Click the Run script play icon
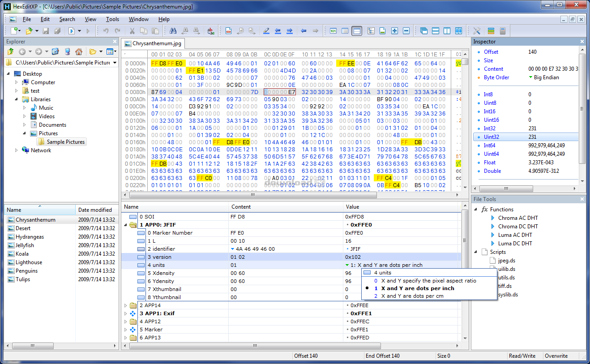Screen dimensions: 590x364 71,31
